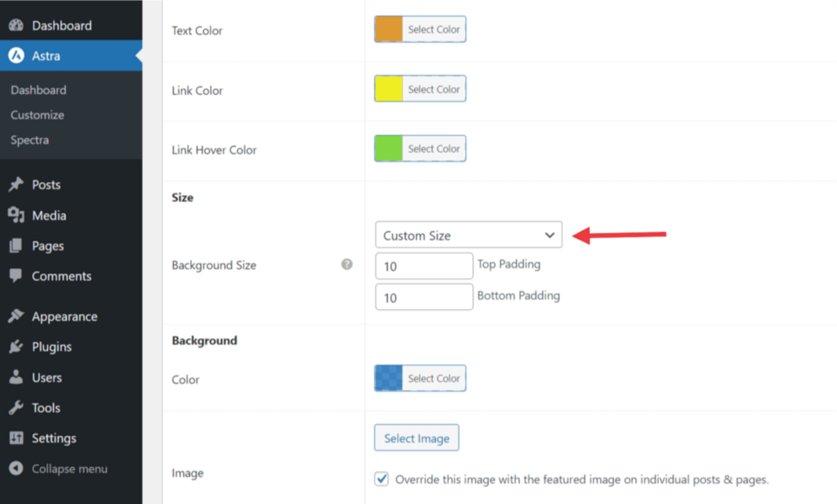Click the Top Padding input field
The height and width of the screenshot is (504, 837).
pyautogui.click(x=424, y=266)
